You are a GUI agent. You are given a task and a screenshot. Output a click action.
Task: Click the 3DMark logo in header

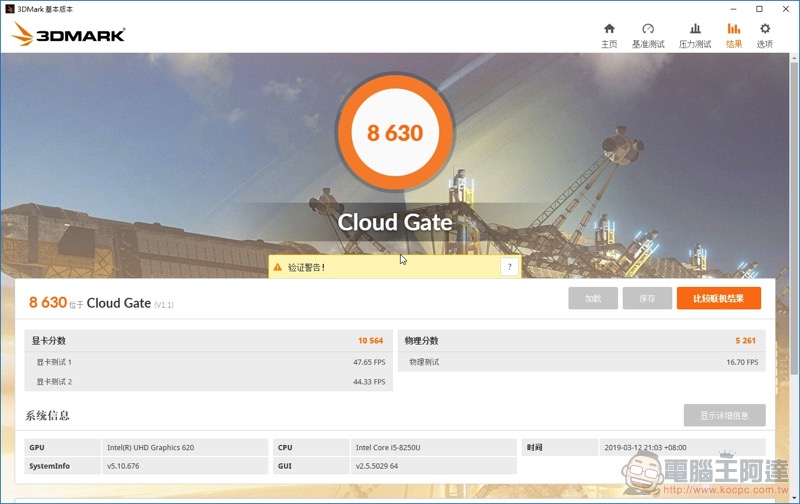click(68, 34)
